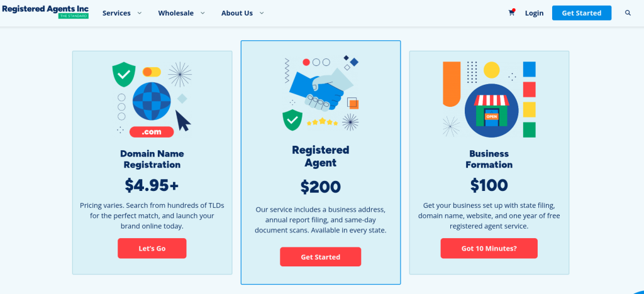Expand the Services dropdown menu
The width and height of the screenshot is (644, 294).
[122, 13]
